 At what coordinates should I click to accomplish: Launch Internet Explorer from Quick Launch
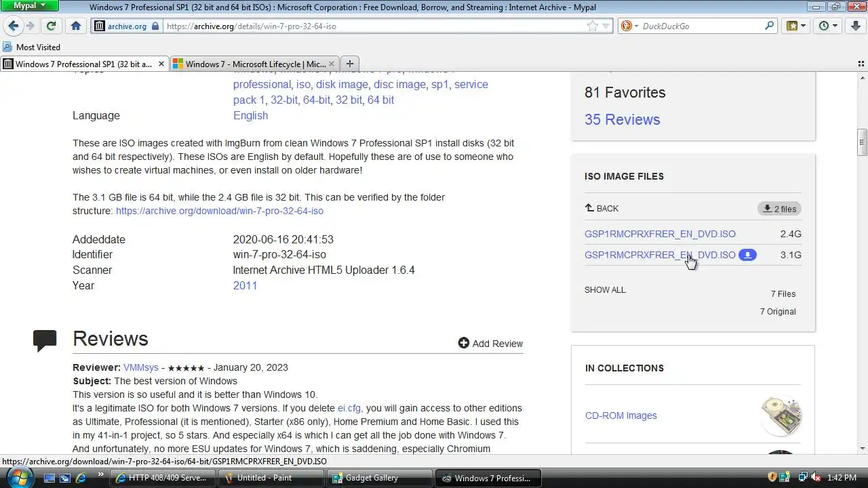(x=81, y=478)
